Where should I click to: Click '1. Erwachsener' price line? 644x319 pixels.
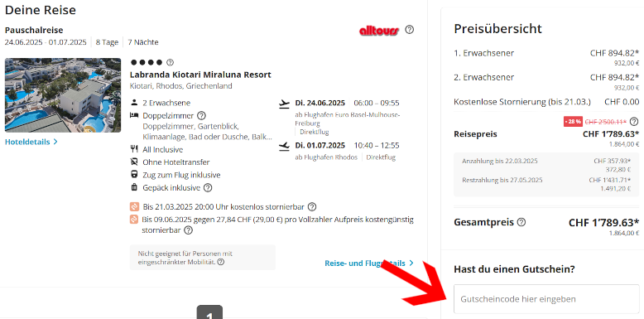point(546,57)
